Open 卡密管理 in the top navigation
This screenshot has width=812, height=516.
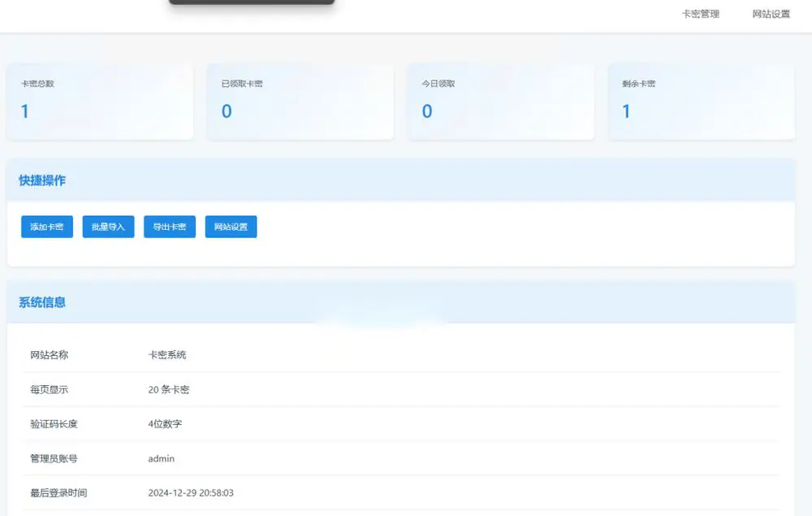tap(700, 14)
